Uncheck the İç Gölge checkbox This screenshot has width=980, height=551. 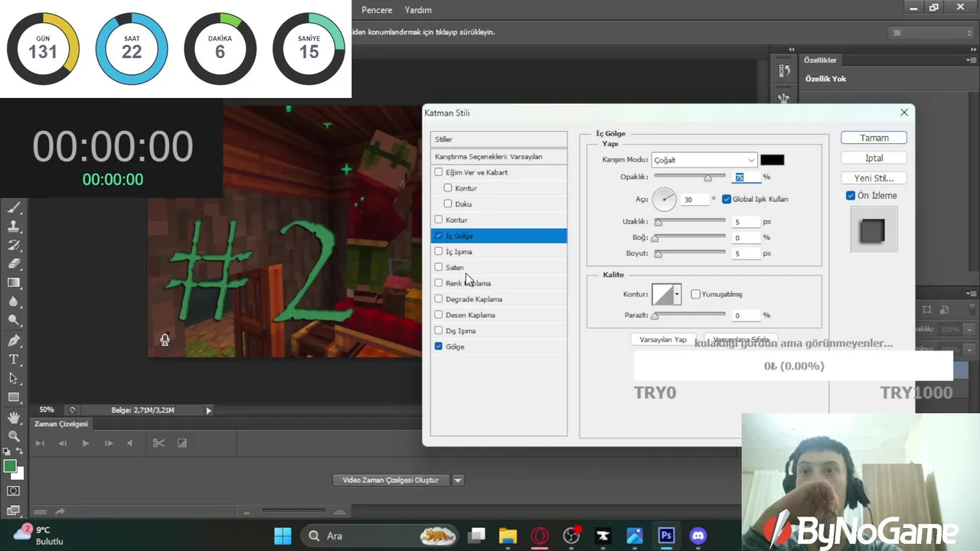(x=439, y=236)
